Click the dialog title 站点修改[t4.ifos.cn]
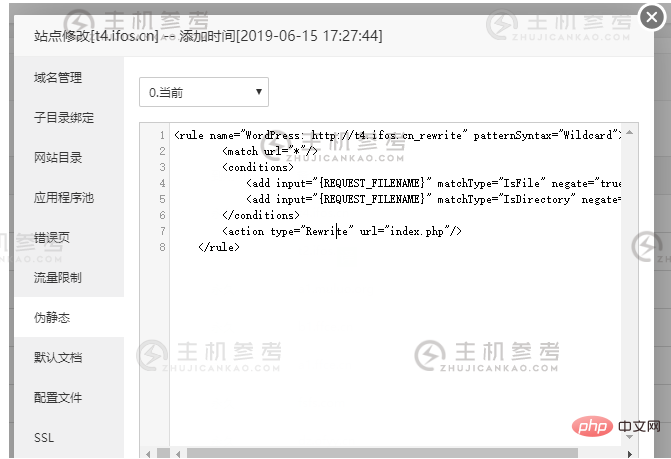 point(96,36)
